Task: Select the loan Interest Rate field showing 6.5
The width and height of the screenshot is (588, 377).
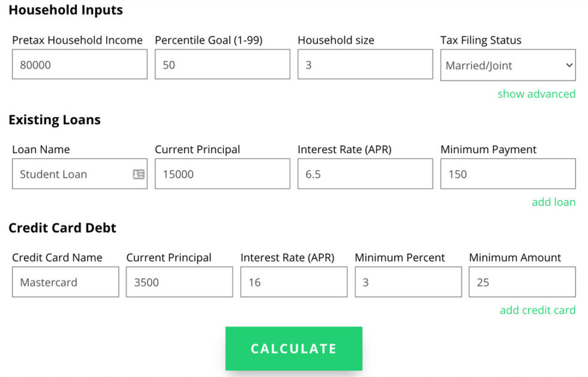Action: (365, 174)
